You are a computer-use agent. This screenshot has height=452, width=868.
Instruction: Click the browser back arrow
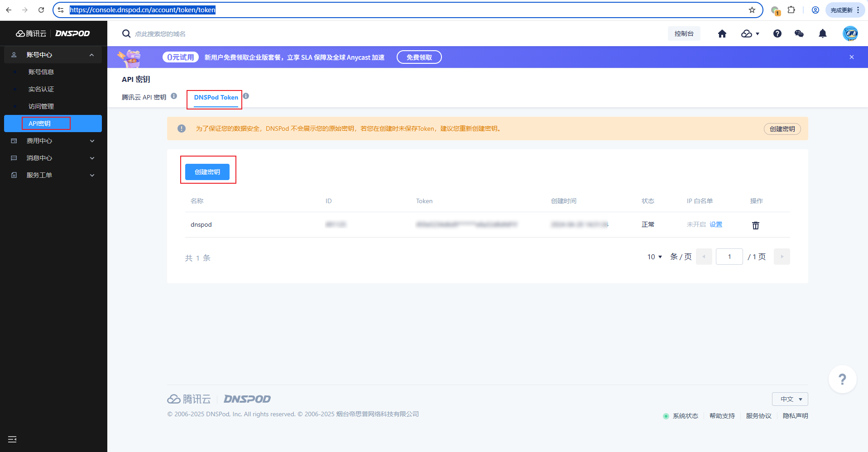pyautogui.click(x=9, y=10)
